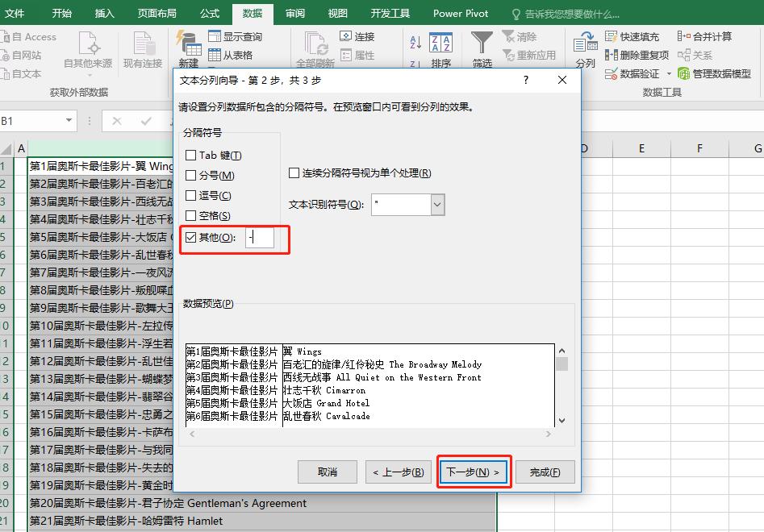Open the 文本识别符号 dropdown
The image size is (764, 532).
(x=436, y=205)
